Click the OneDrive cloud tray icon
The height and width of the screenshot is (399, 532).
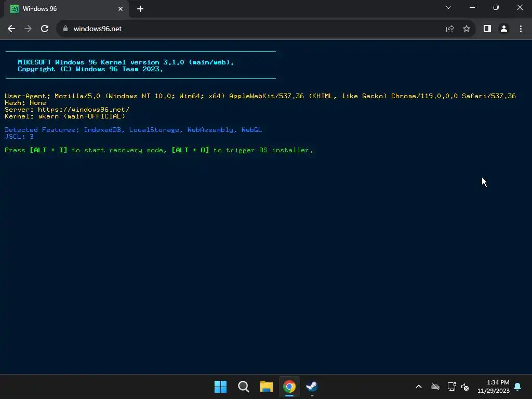[435, 387]
